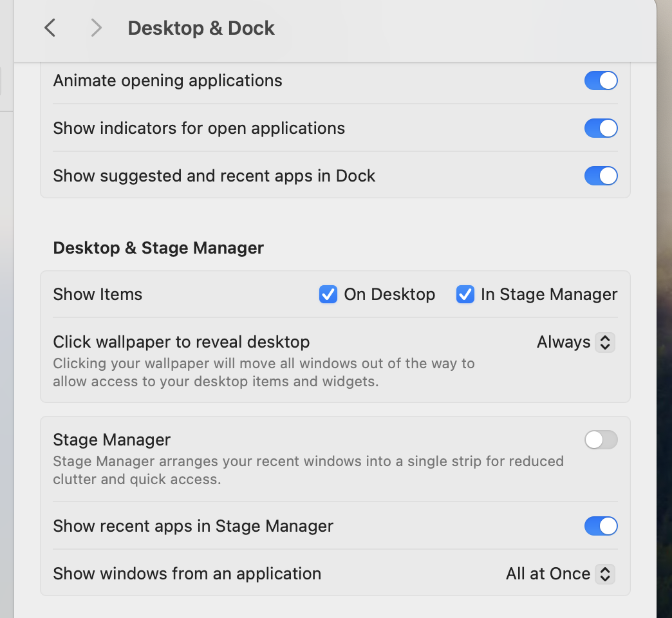This screenshot has width=672, height=618.
Task: Go forward using the right chevron
Action: [x=96, y=28]
